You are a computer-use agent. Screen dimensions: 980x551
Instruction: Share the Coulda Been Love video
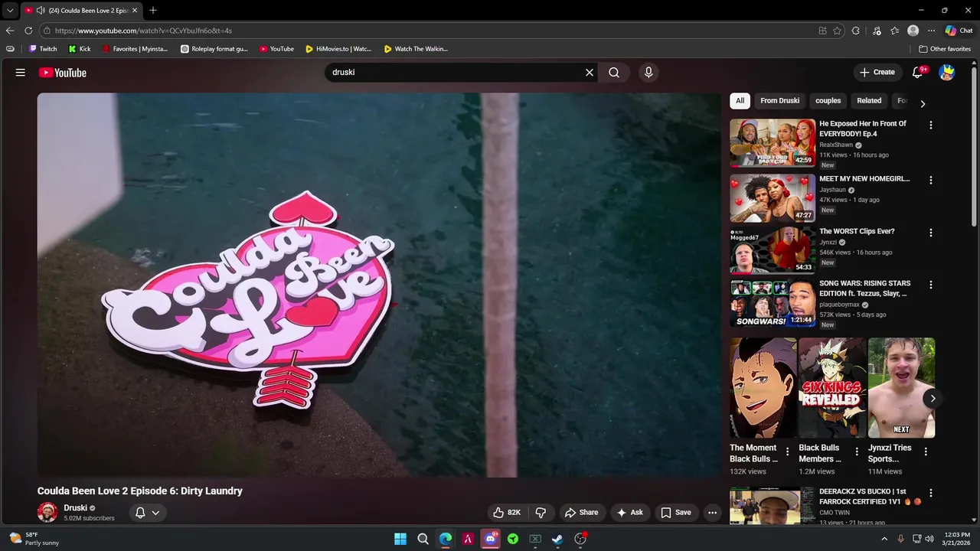581,513
